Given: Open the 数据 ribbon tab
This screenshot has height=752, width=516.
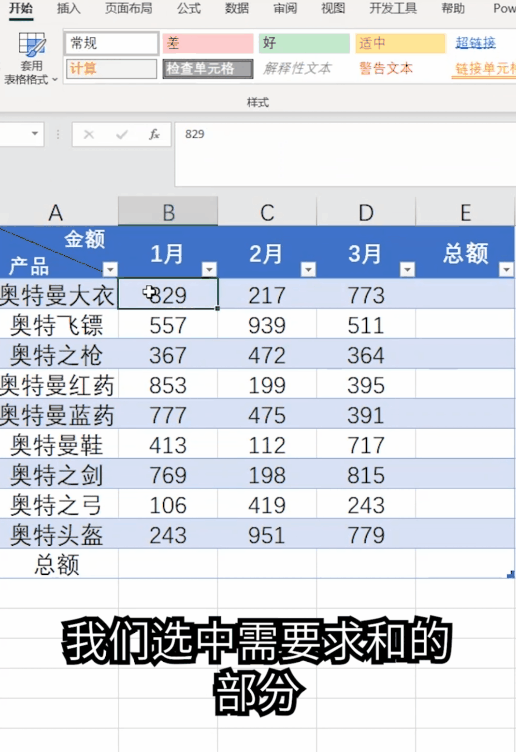Looking at the screenshot, I should pyautogui.click(x=237, y=8).
